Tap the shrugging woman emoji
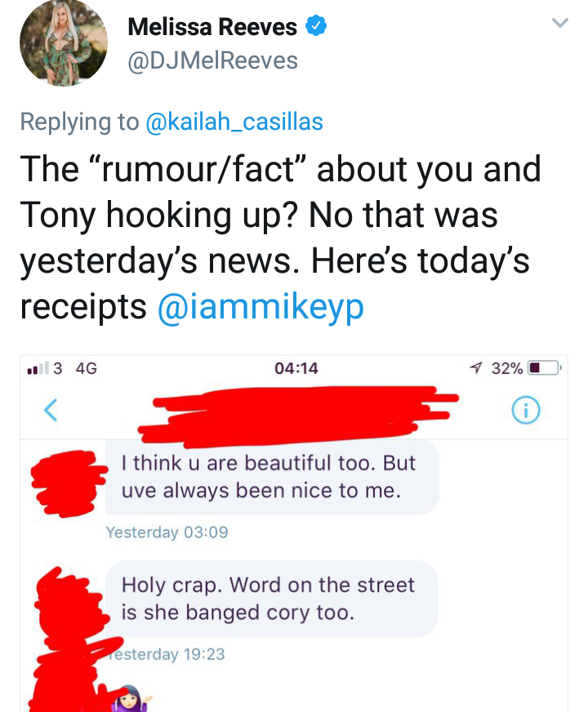The image size is (588, 712). click(131, 699)
